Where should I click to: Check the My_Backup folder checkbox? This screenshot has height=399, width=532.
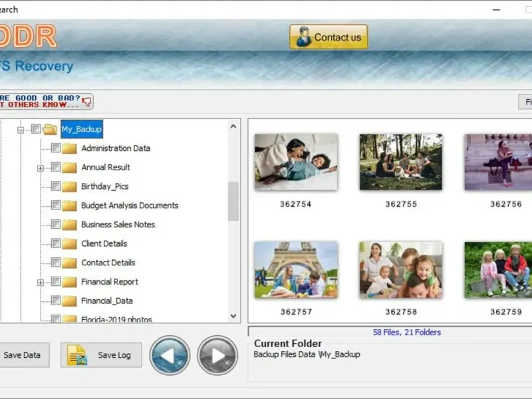click(x=36, y=129)
